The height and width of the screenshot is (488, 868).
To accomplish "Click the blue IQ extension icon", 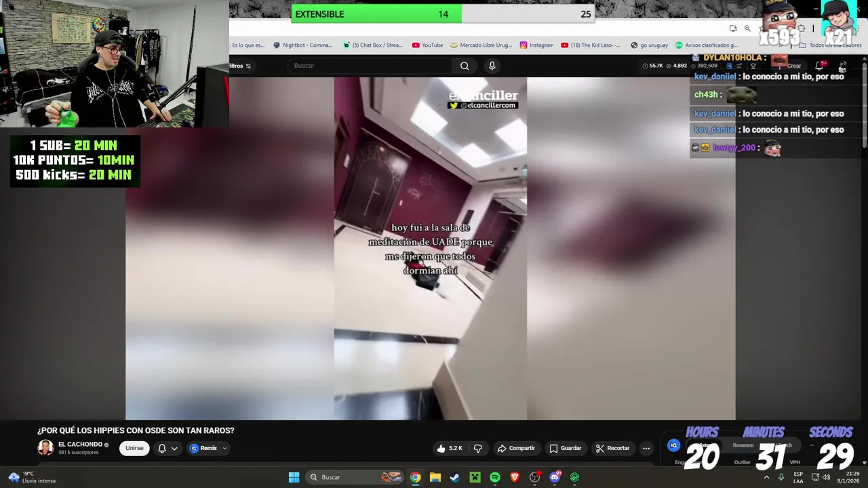I will click(673, 445).
